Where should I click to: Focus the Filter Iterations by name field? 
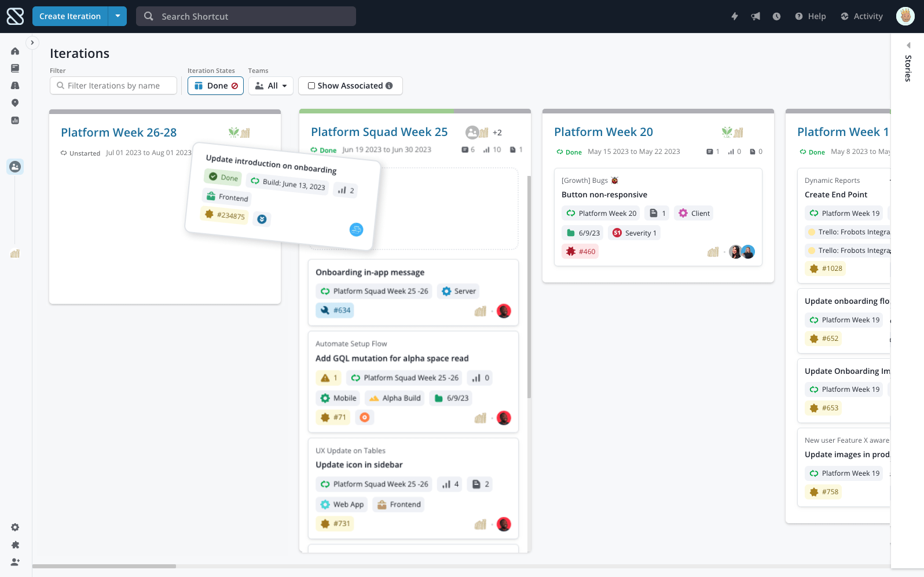click(x=113, y=86)
